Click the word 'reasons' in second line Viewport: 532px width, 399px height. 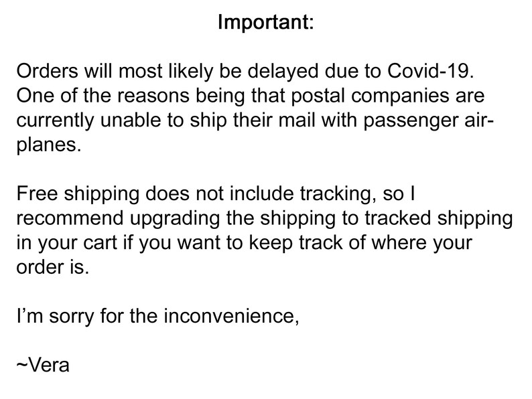click(x=153, y=96)
